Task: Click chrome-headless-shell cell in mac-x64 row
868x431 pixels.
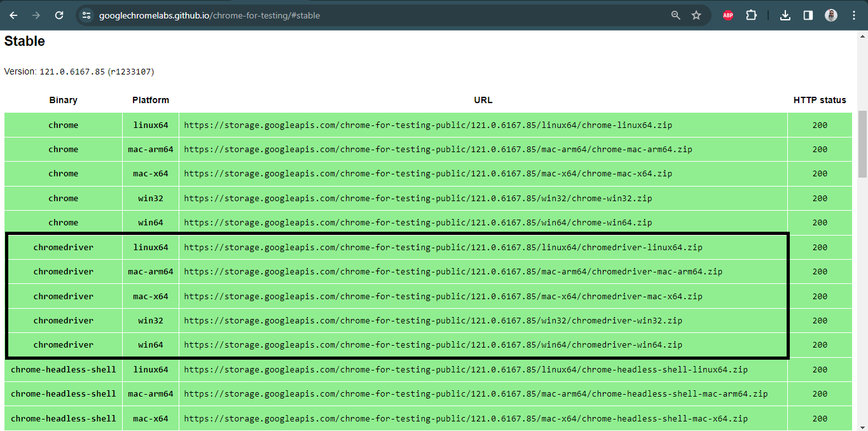Action: [64, 419]
